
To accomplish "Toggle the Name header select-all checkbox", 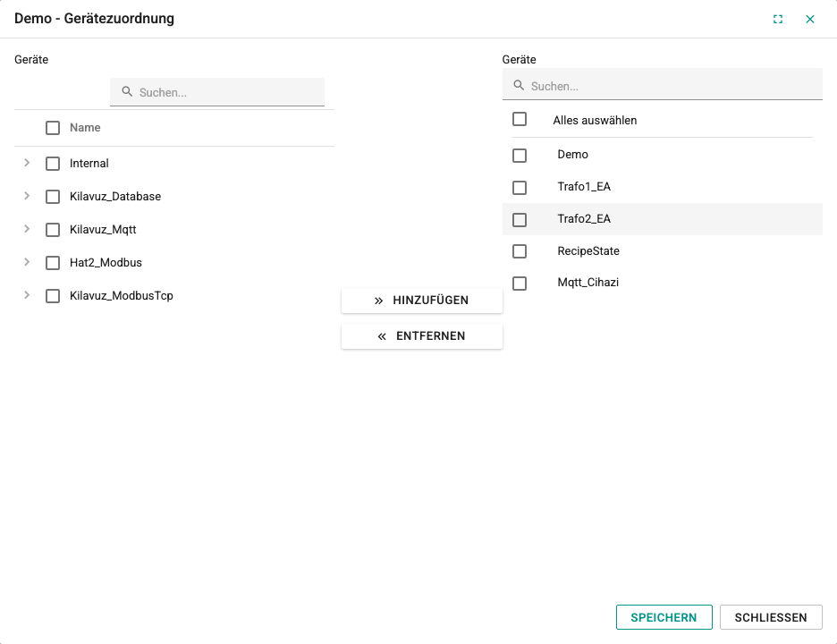I will (x=53, y=128).
